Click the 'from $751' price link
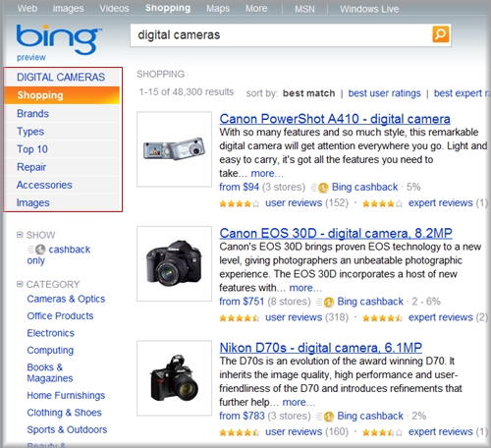491x448 pixels. click(242, 302)
